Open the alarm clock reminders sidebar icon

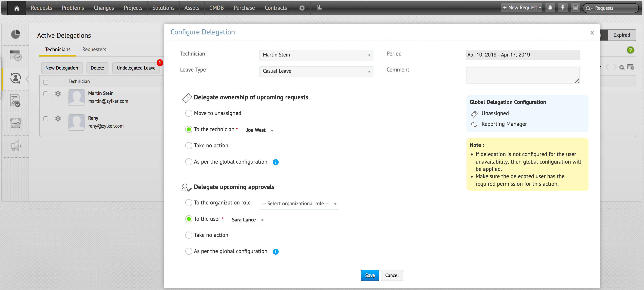click(x=15, y=123)
